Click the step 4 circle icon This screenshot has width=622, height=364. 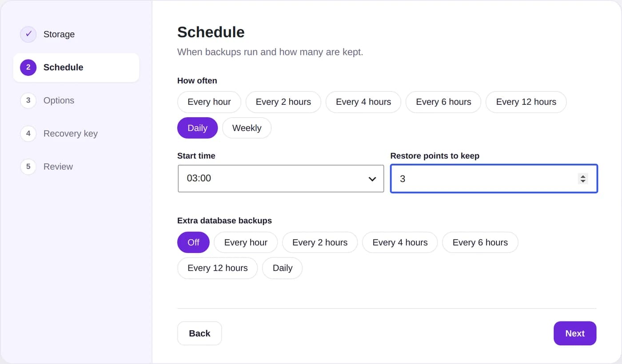28,134
